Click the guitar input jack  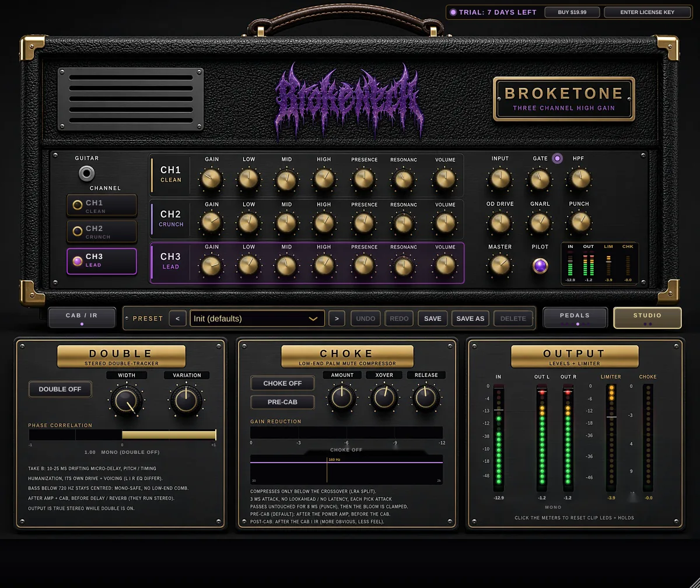pos(87,173)
